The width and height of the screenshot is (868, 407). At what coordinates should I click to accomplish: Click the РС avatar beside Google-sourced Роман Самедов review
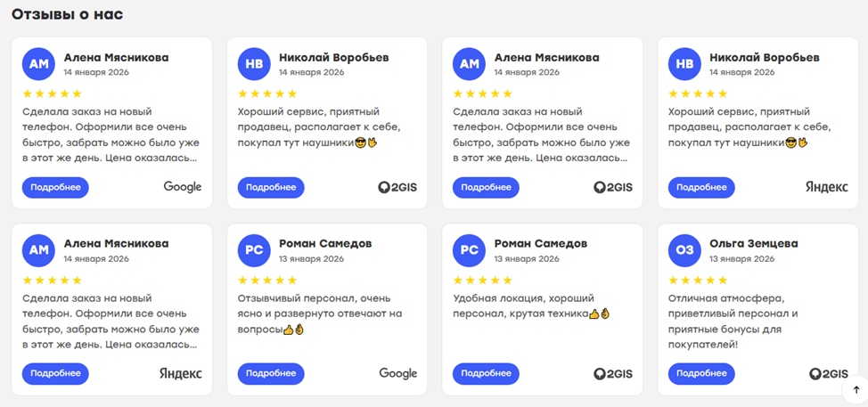coord(254,250)
